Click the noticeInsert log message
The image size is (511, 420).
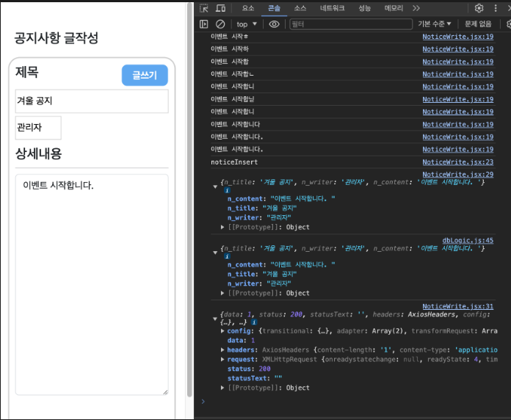coord(234,162)
